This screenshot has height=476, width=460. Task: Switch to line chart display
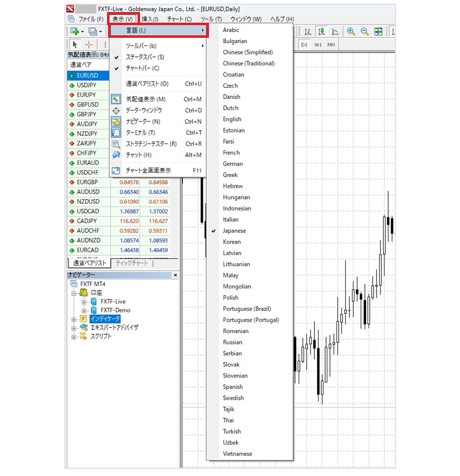(x=335, y=32)
